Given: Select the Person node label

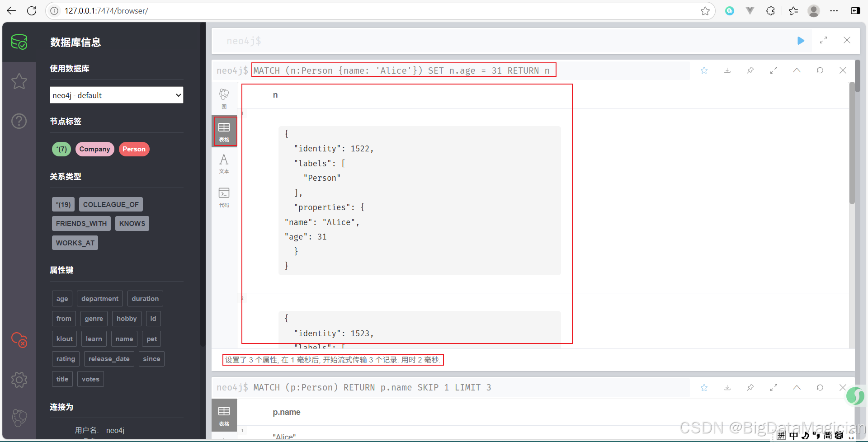Looking at the screenshot, I should click(134, 149).
